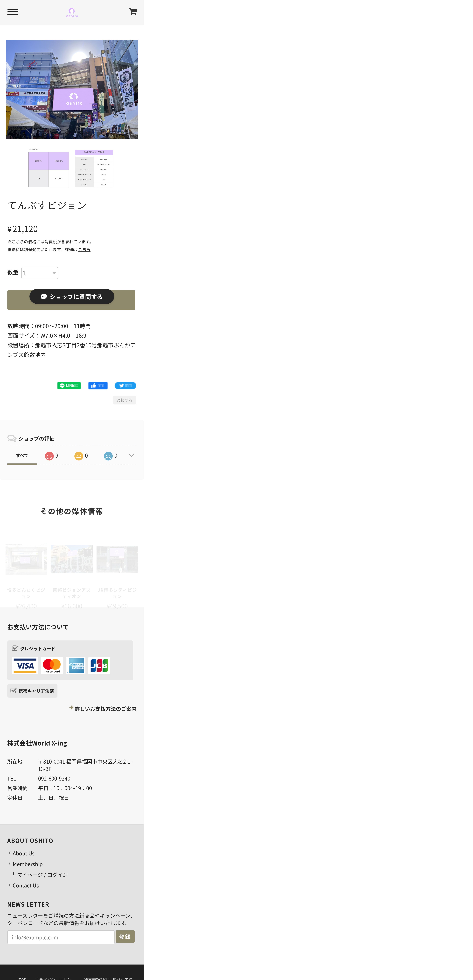The width and height of the screenshot is (473, 980).
Task: Expand shop reviews chevron
Action: [x=131, y=455]
